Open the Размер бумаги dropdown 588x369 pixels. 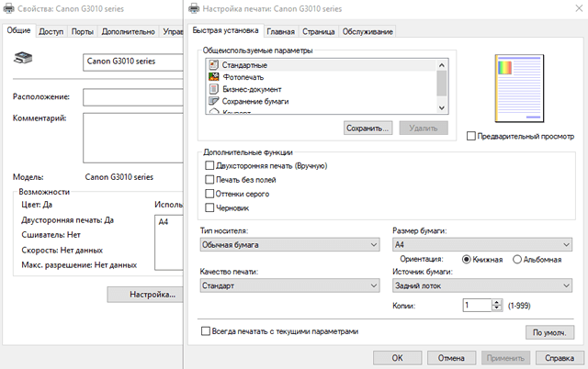482,245
